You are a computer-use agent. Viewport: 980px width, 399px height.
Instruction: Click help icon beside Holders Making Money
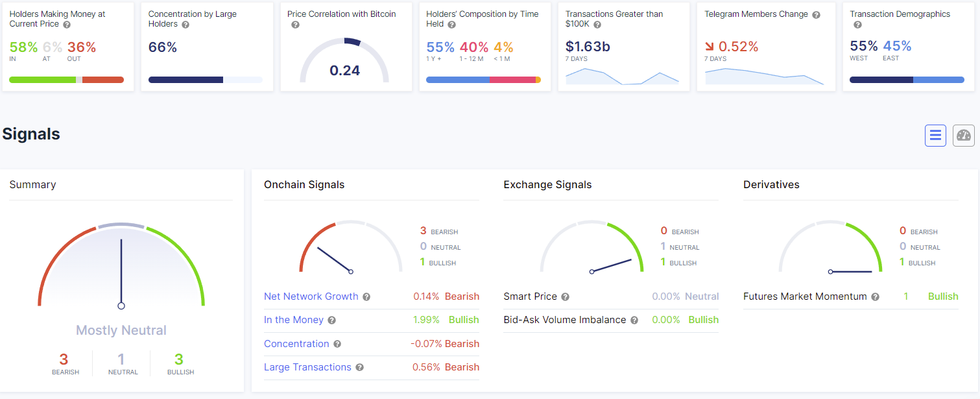(x=67, y=25)
